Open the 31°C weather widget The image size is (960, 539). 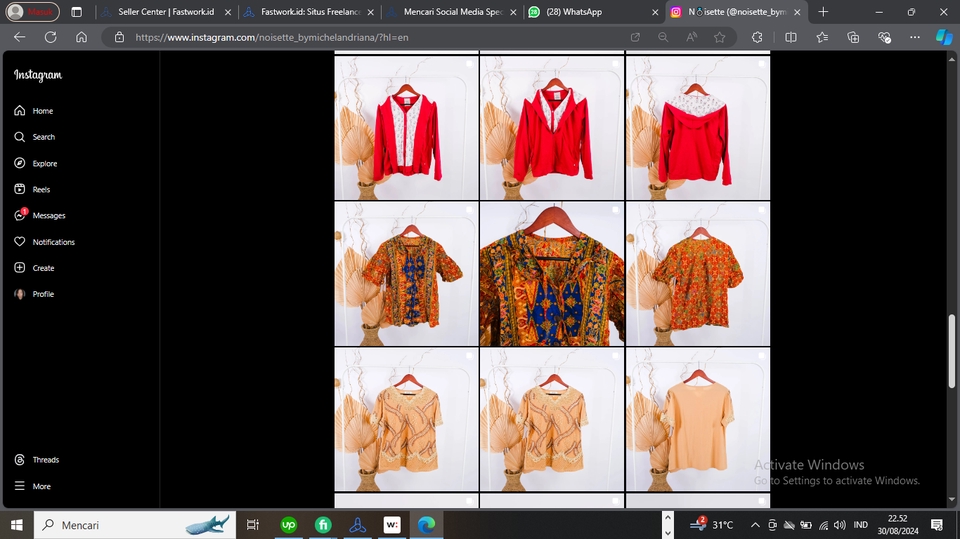(x=711, y=524)
